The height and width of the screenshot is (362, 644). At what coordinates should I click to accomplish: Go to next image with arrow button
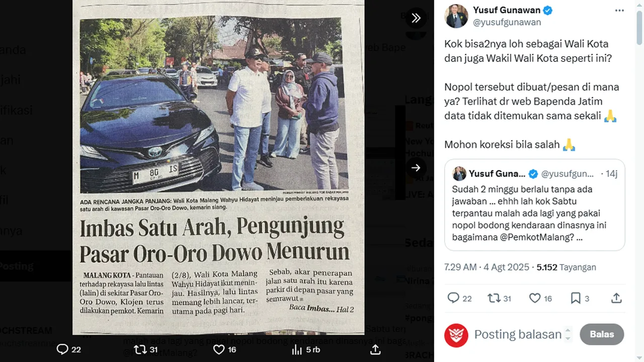pyautogui.click(x=416, y=167)
